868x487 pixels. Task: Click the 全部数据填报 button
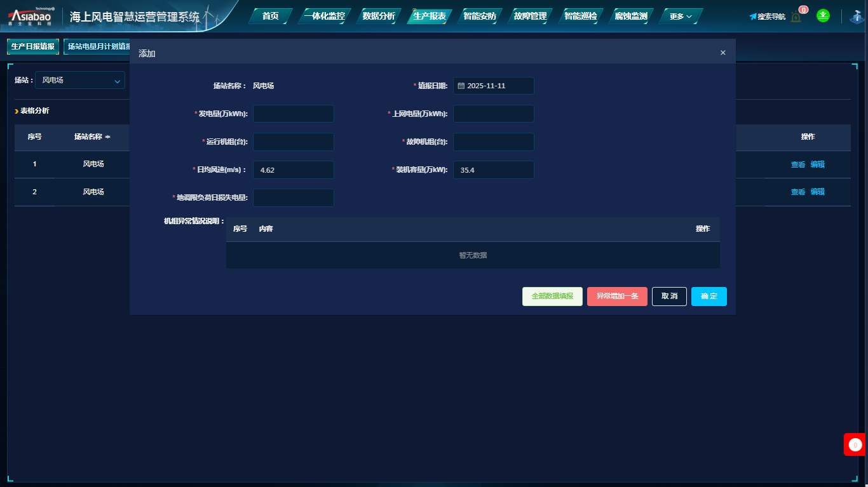552,297
